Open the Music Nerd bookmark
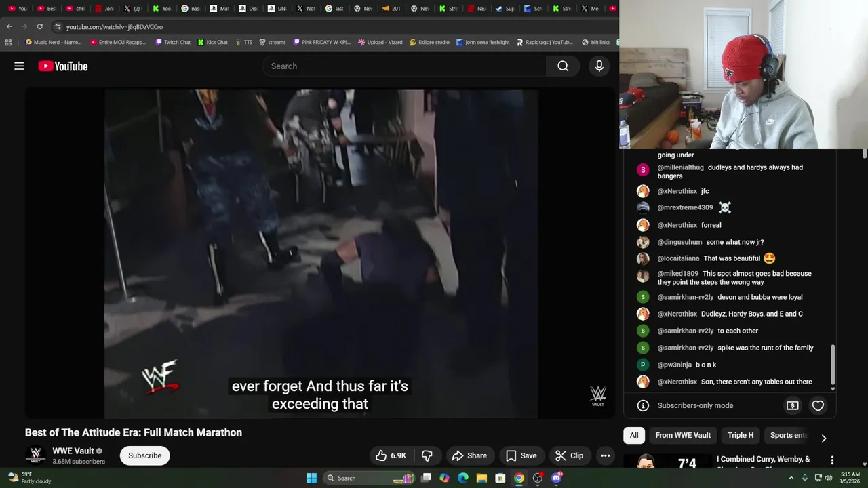The height and width of the screenshot is (488, 868). coord(53,42)
